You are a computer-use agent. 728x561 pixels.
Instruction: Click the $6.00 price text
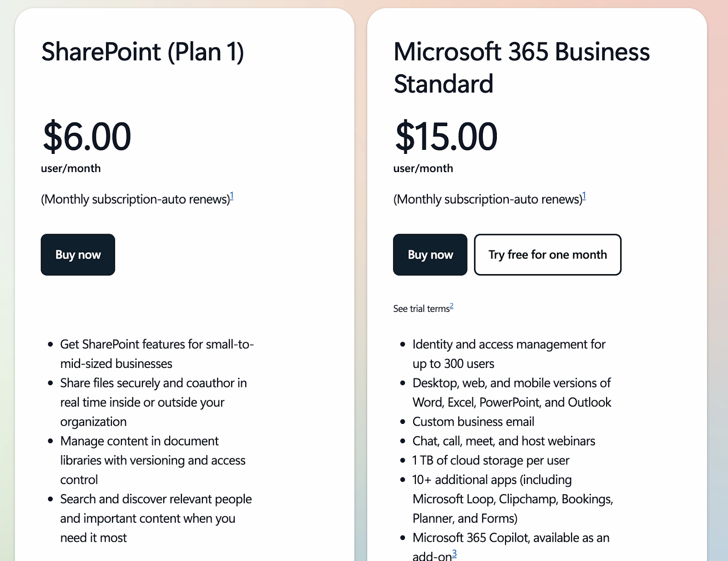pos(86,136)
